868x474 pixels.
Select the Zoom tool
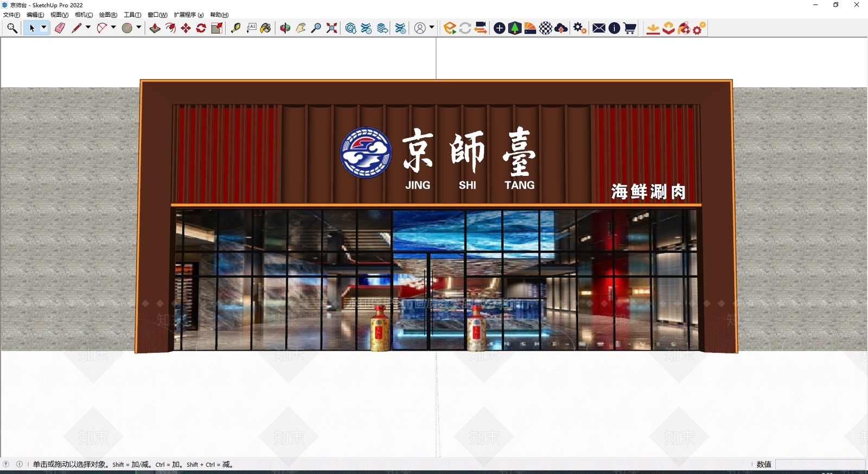tap(316, 28)
